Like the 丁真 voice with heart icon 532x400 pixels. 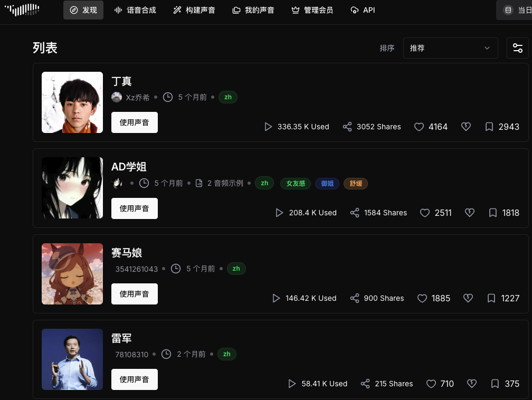click(419, 127)
